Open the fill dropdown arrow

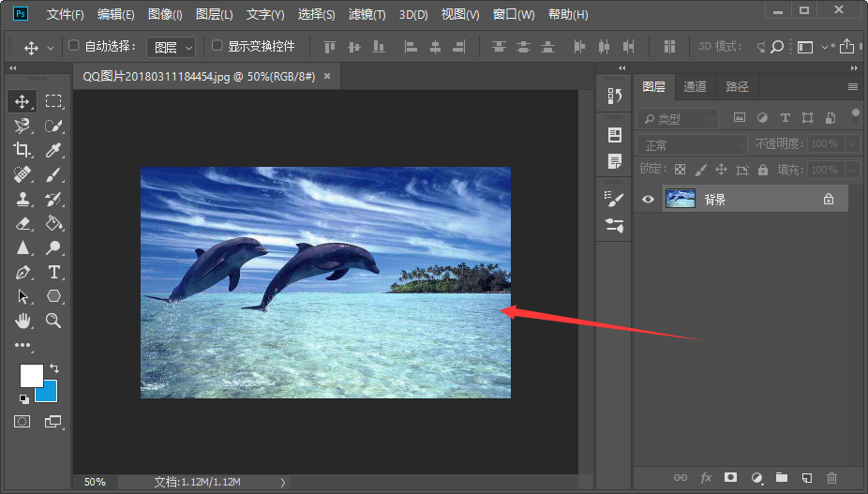click(852, 170)
